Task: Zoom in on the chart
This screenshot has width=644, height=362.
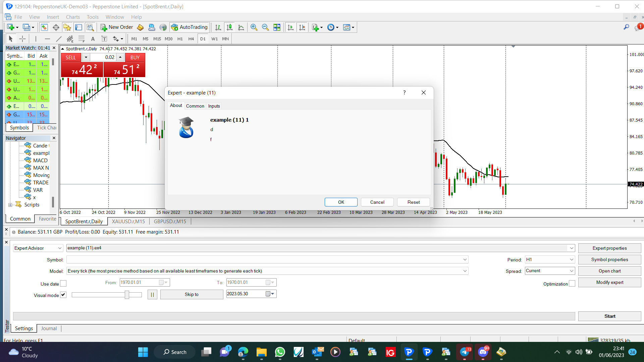Action: tap(254, 27)
